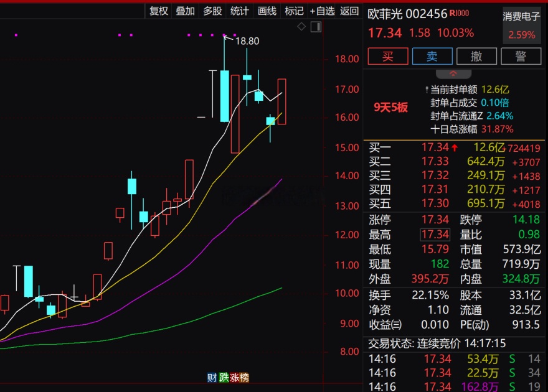Open the 复权 price adjustment dropdown
548x392 pixels.
point(158,11)
